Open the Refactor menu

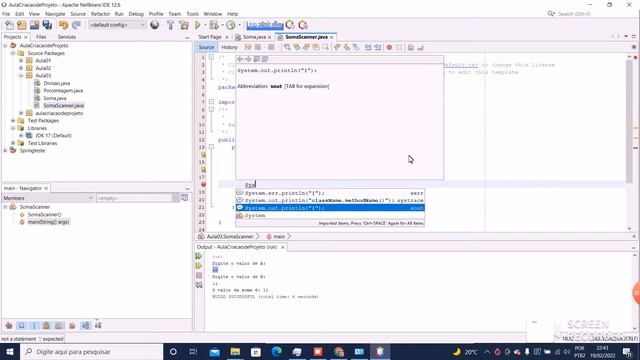coord(100,14)
